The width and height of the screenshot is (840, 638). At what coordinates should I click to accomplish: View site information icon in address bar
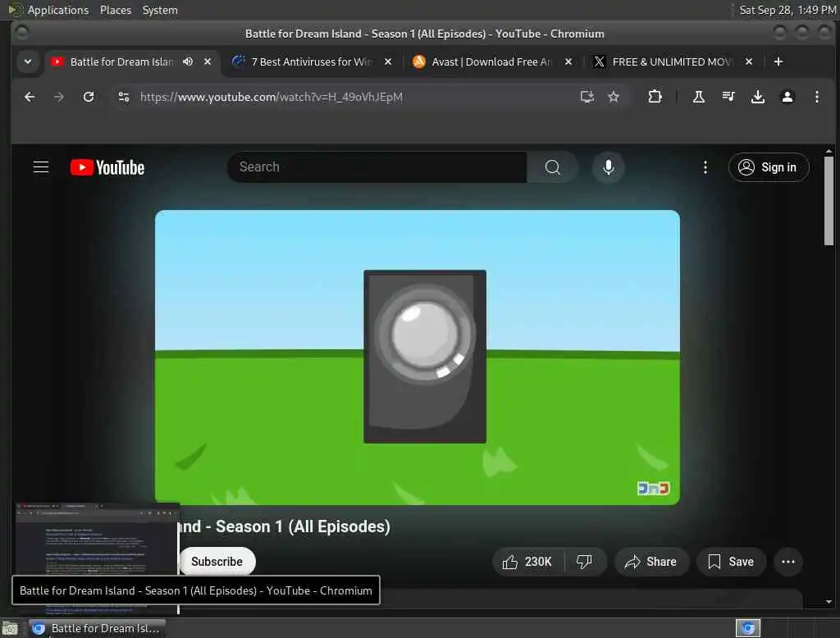[x=124, y=97]
